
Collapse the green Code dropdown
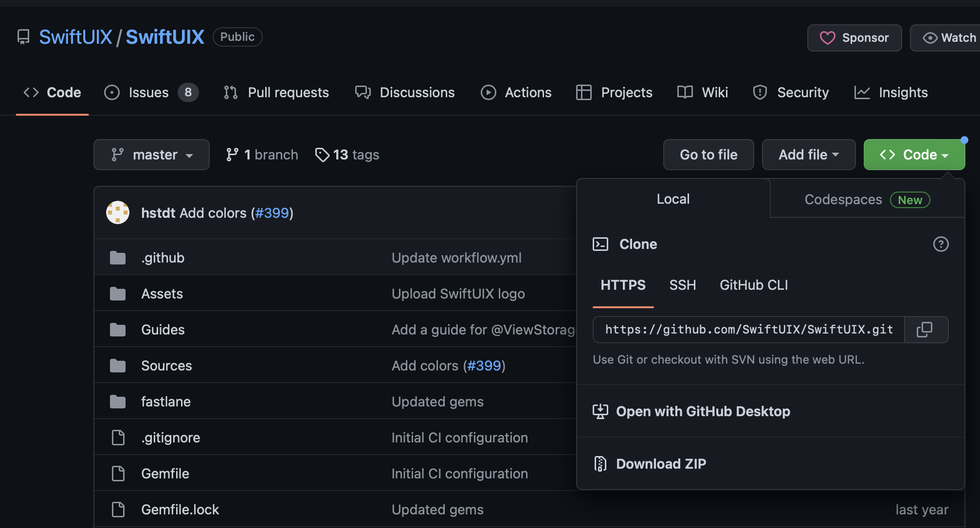(x=914, y=155)
